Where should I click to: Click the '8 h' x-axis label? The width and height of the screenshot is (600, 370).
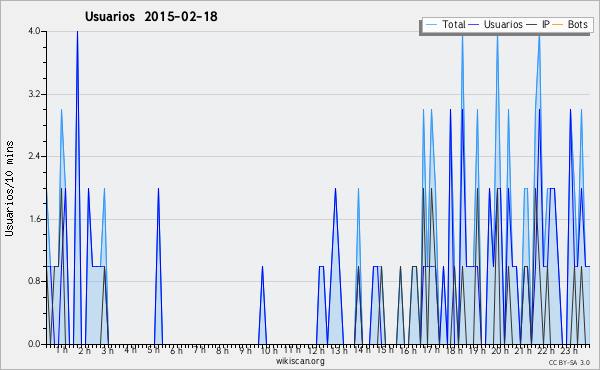tap(222, 350)
